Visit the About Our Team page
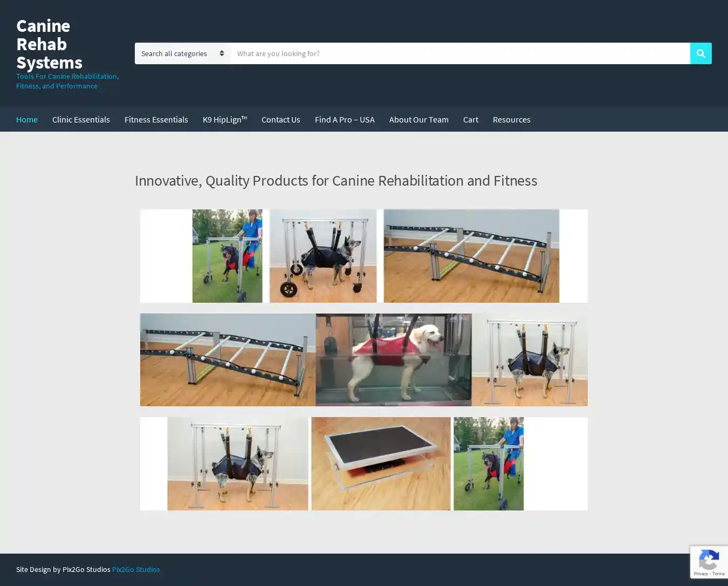728x586 pixels. coord(418,119)
